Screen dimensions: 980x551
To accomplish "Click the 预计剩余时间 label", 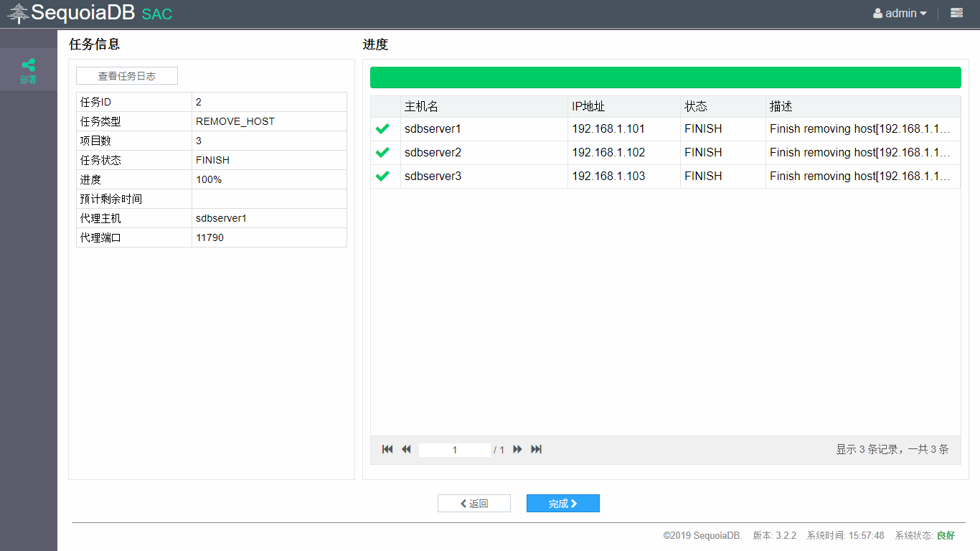I will [111, 199].
